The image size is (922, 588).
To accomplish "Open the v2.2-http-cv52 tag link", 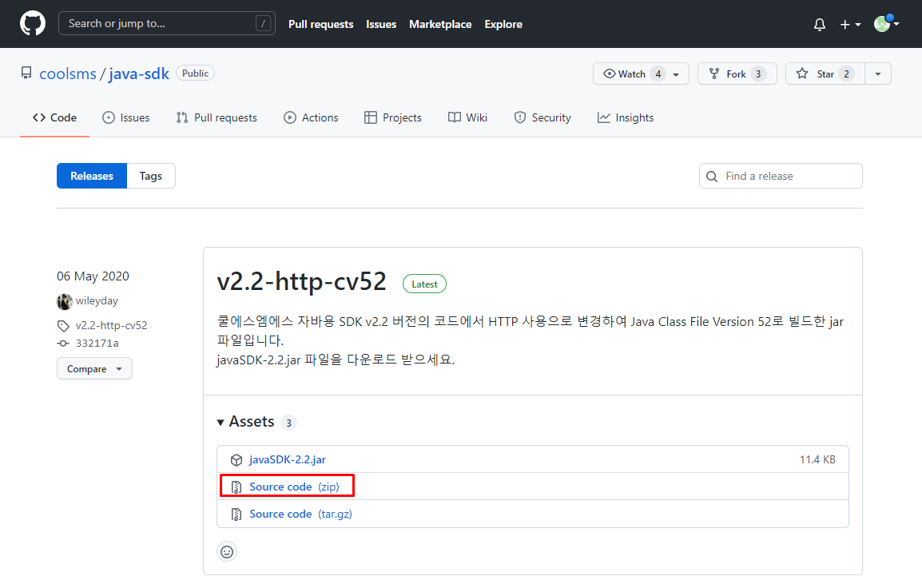I will tap(111, 325).
